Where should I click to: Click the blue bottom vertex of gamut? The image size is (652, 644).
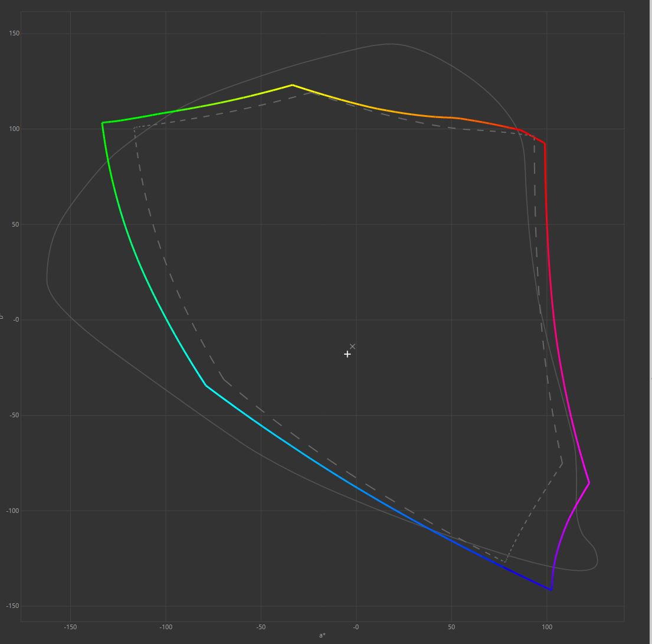[x=551, y=590]
